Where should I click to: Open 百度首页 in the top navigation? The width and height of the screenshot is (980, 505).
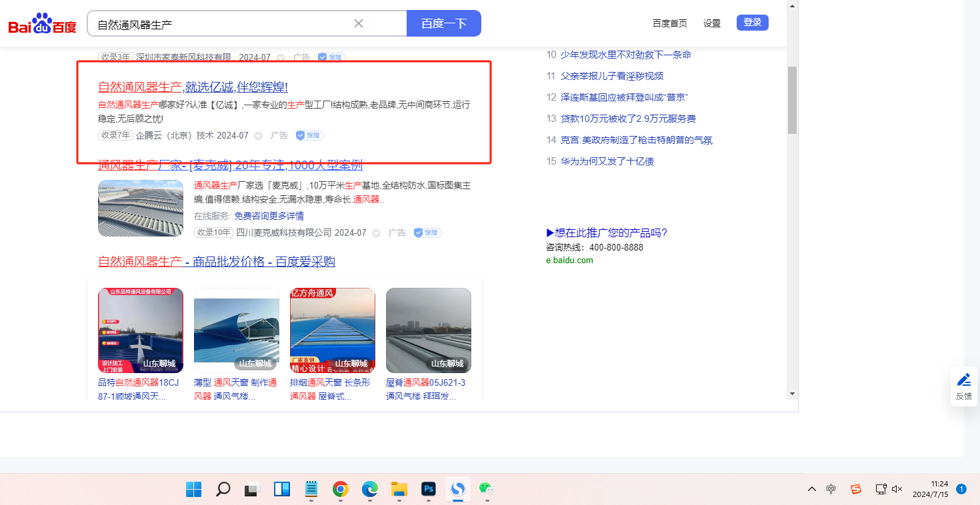[669, 23]
